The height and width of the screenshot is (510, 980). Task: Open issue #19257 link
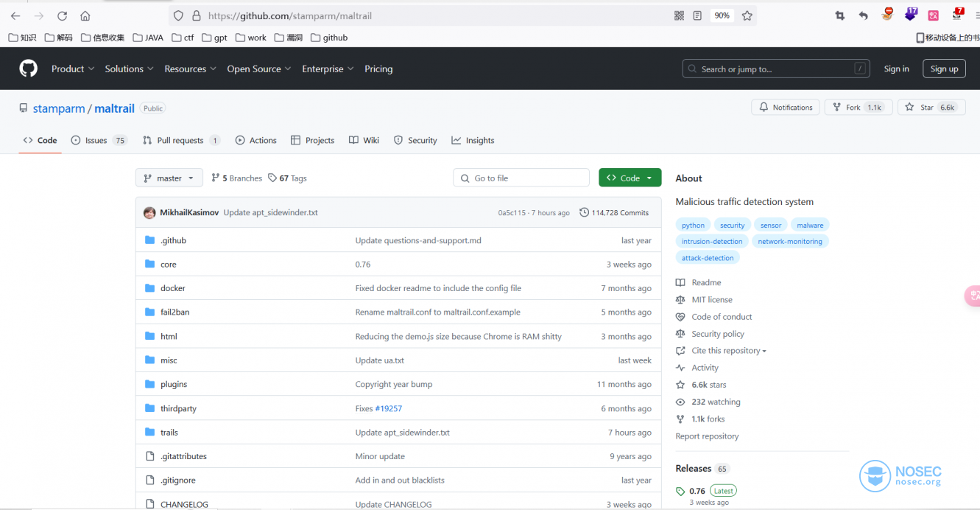389,408
